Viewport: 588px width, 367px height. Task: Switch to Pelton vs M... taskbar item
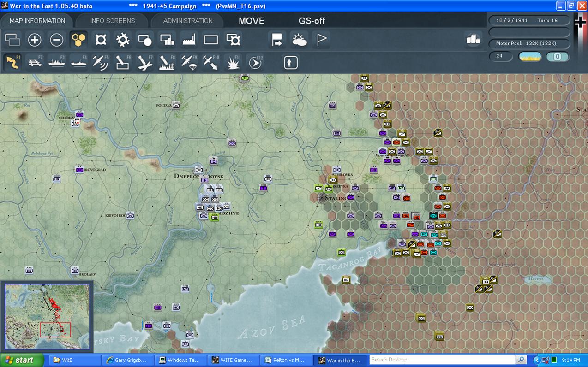click(288, 360)
